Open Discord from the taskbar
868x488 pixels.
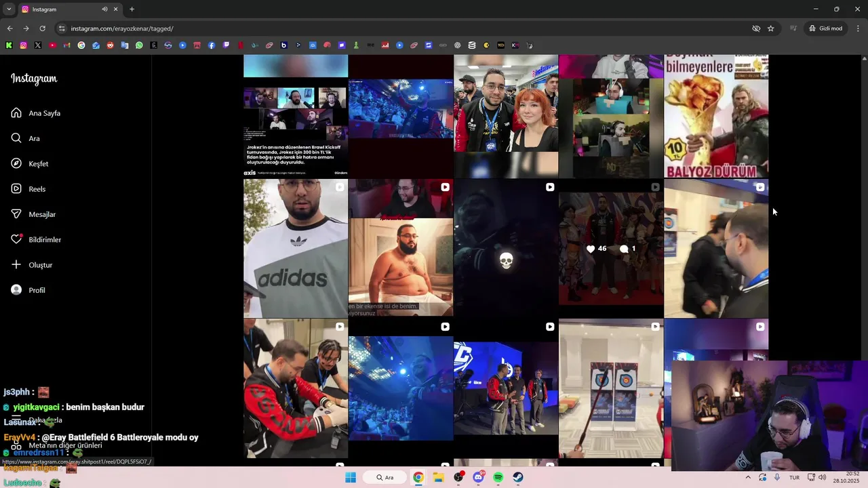coord(478,477)
